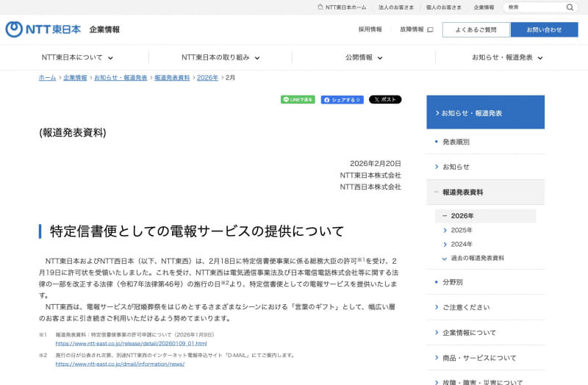Collapse the 2026年 sidebar item
The image size is (588, 385).
(486, 215)
